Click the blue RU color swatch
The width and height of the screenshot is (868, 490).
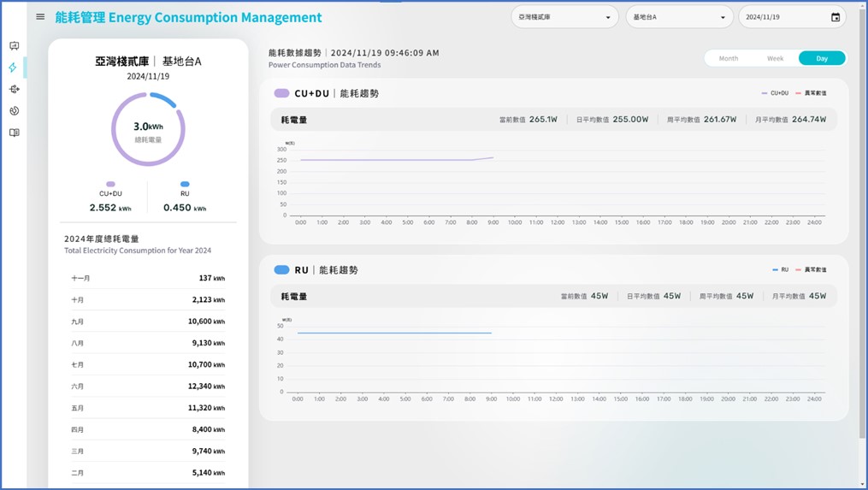(x=185, y=184)
